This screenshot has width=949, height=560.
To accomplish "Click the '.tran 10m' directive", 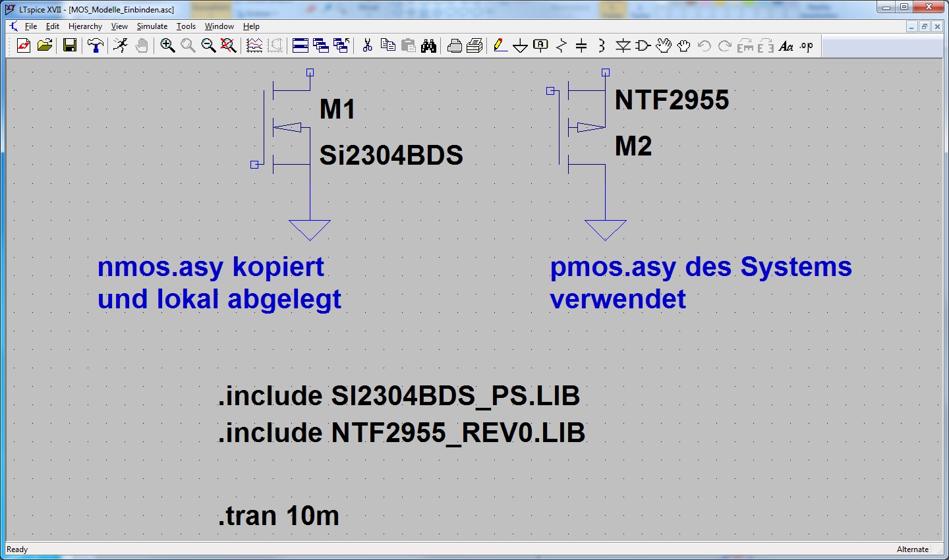I will click(279, 516).
